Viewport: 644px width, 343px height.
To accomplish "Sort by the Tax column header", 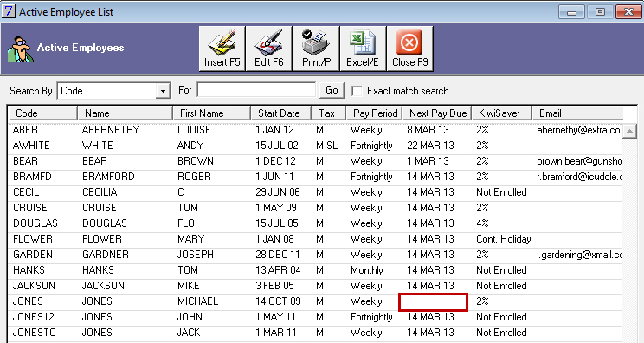I will tap(329, 113).
